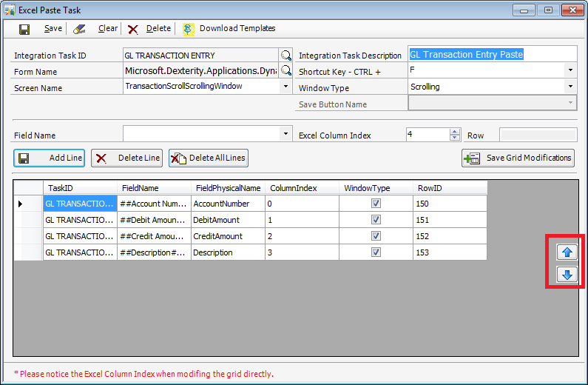Select ColumnIndex cell with value 3

(302, 252)
